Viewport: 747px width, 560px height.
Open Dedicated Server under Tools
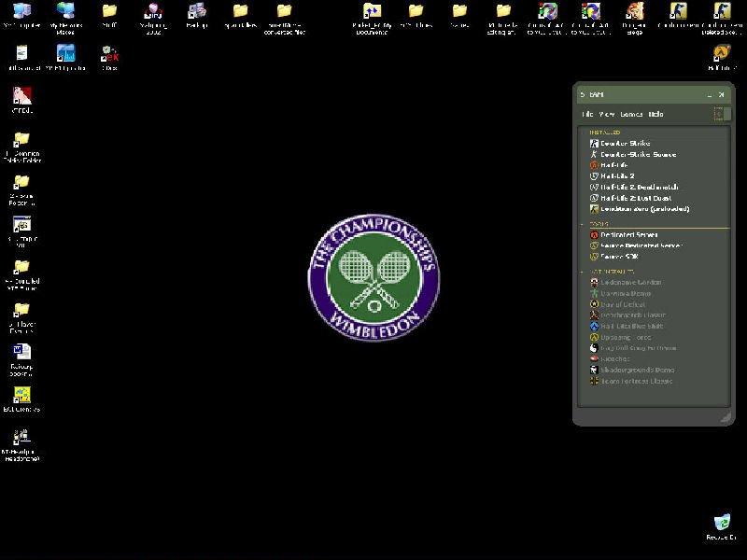(628, 235)
